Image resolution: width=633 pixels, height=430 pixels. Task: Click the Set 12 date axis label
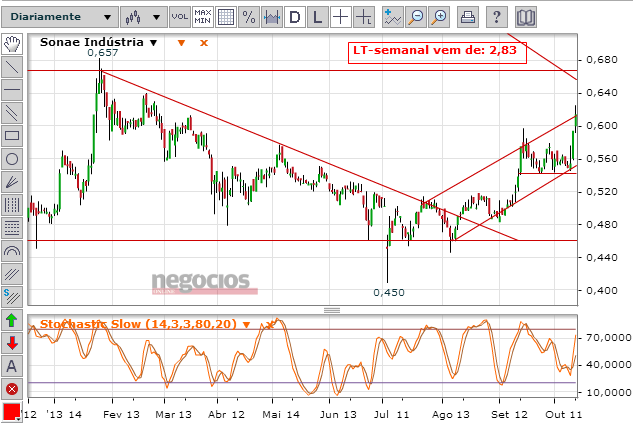[509, 415]
